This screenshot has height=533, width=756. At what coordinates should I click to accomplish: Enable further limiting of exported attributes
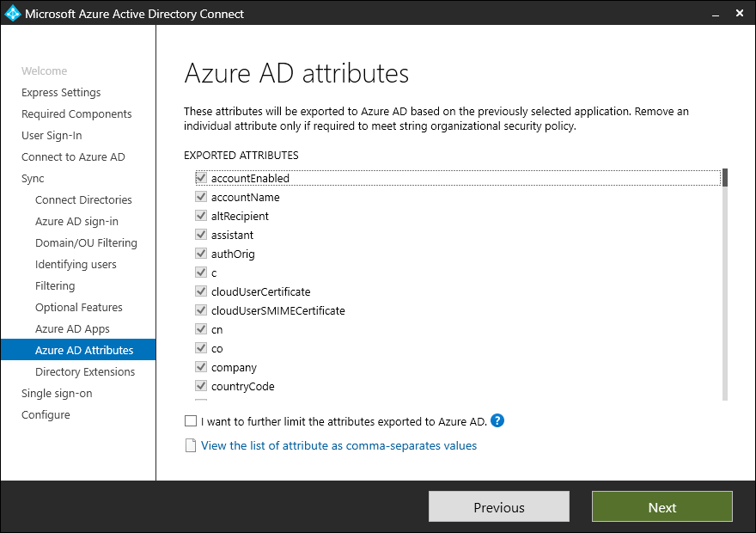click(x=191, y=422)
